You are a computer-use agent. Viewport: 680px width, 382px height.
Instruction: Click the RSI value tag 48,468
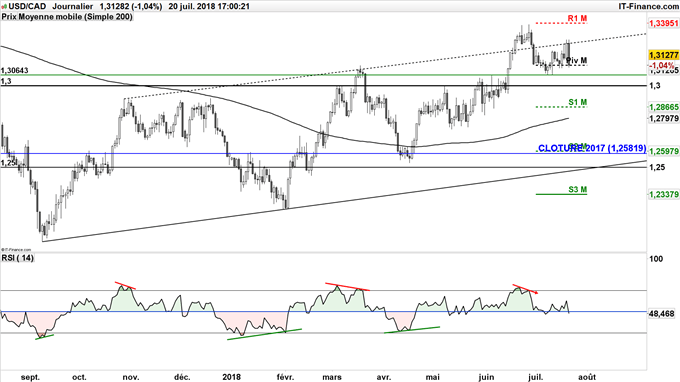click(x=662, y=313)
